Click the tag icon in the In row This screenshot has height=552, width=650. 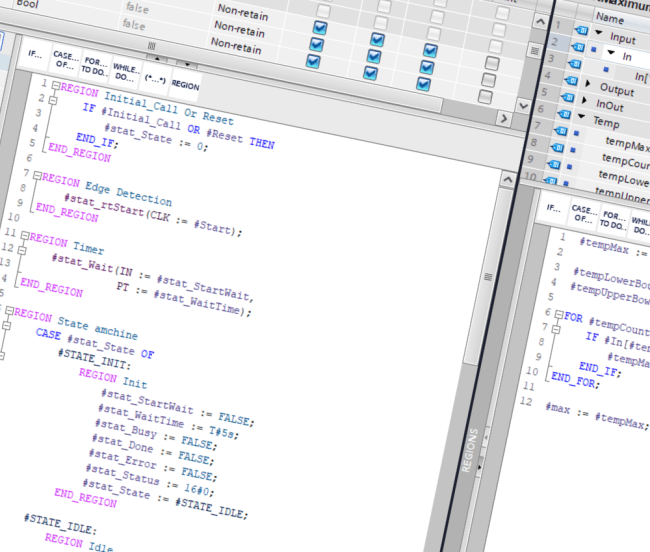point(578,47)
